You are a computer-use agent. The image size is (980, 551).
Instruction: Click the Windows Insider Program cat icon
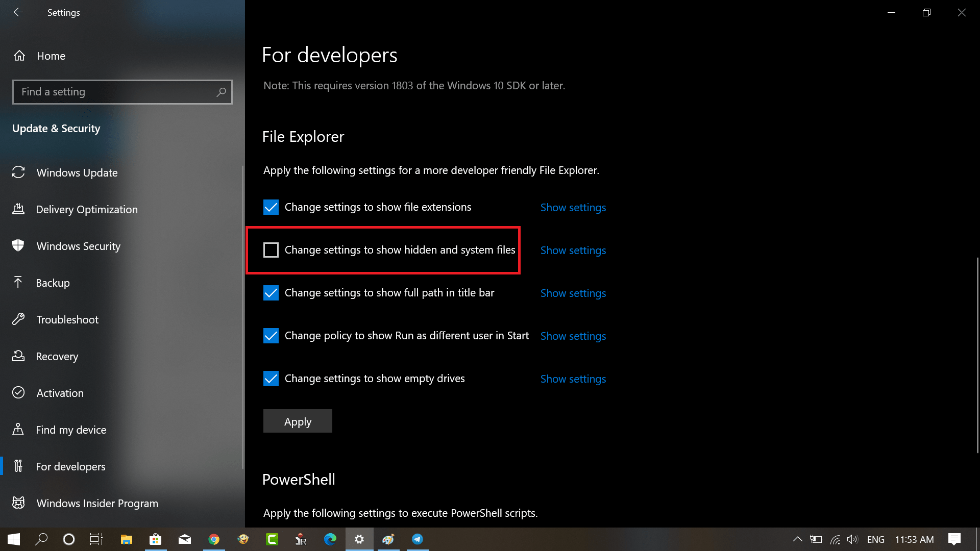tap(18, 503)
